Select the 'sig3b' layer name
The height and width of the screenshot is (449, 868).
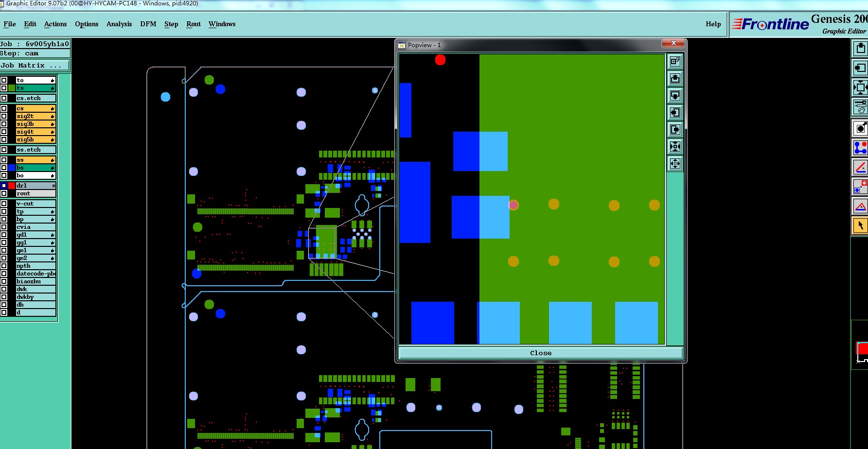(x=35, y=124)
